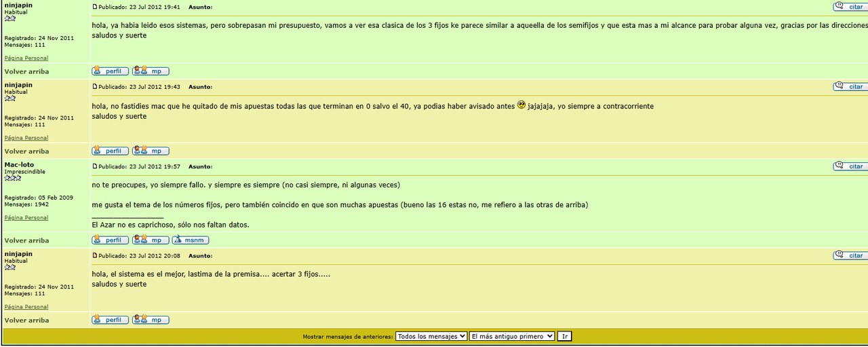Click mp button under 19:43 post
Screen dimensions: 868x347
151,151
